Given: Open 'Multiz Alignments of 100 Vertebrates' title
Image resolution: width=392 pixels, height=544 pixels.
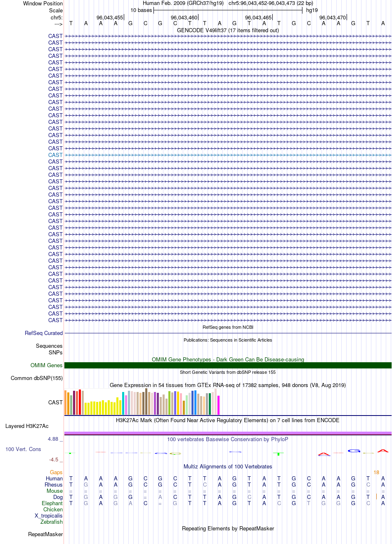Looking at the screenshot, I should pos(228,466).
